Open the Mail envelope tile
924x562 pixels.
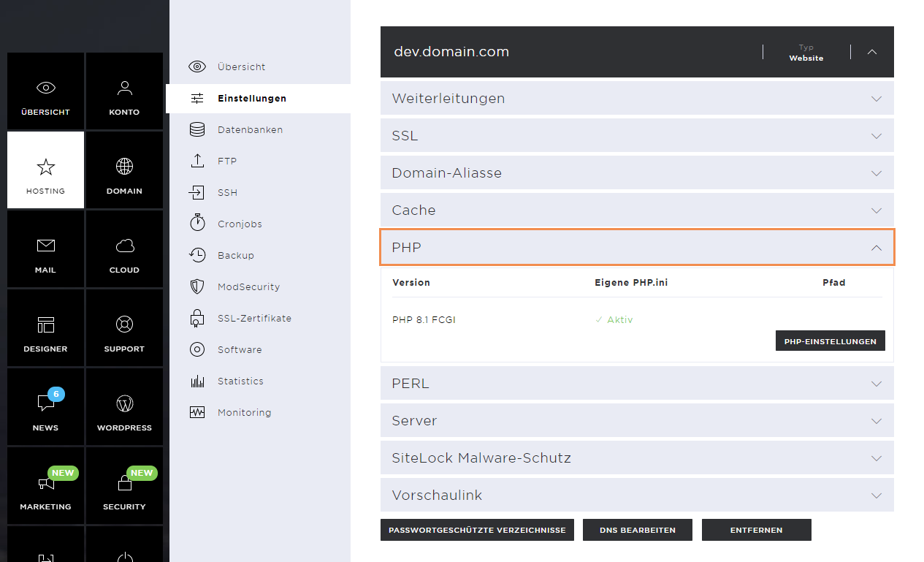45,248
